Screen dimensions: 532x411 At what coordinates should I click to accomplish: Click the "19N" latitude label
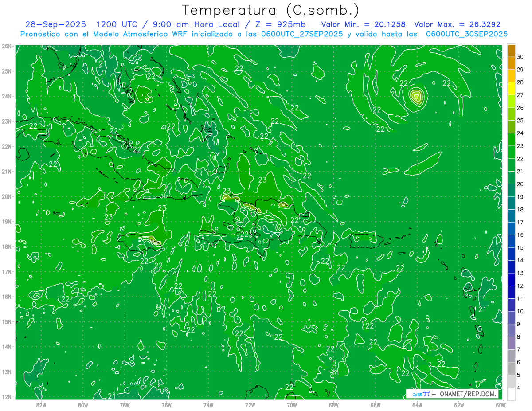click(x=7, y=221)
